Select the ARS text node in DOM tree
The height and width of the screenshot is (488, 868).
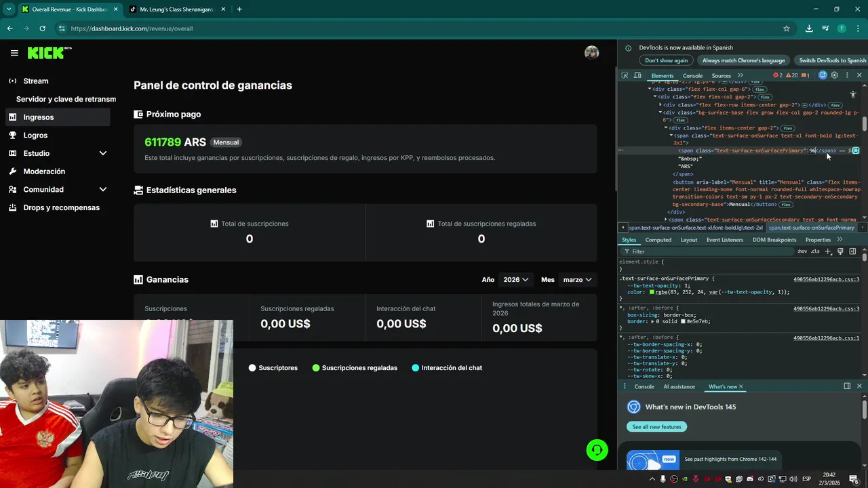(x=686, y=166)
